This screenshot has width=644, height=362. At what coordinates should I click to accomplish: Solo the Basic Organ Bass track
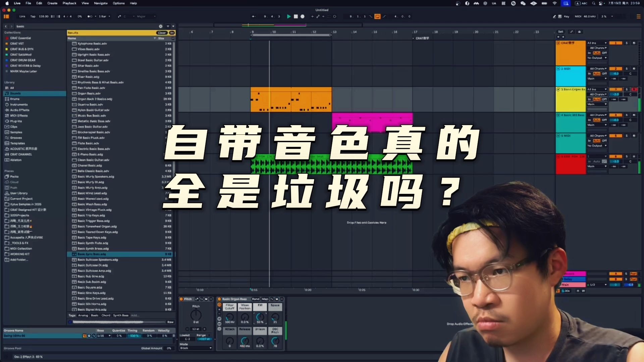point(627,89)
